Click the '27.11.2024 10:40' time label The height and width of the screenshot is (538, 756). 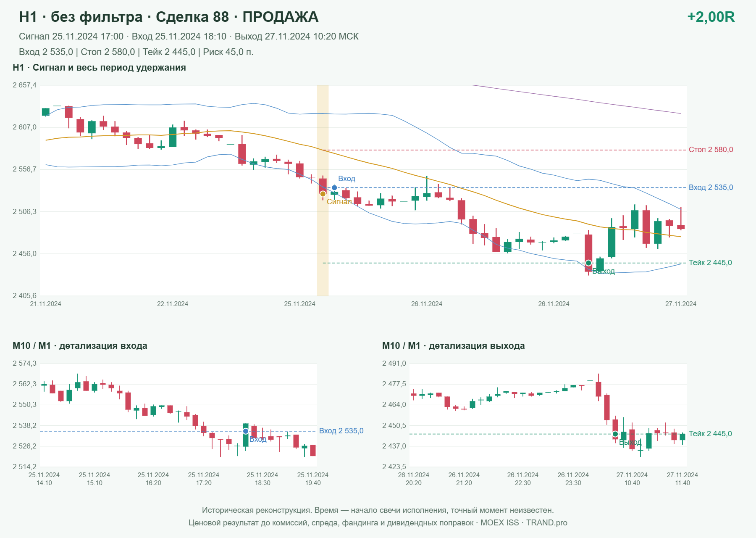[632, 479]
